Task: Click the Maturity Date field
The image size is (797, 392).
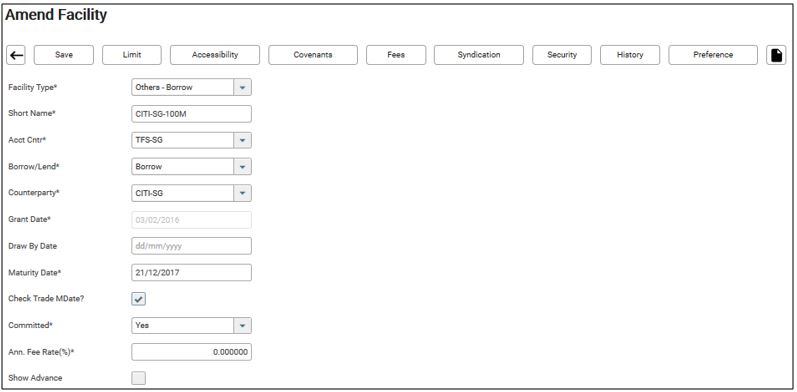Action: 191,273
